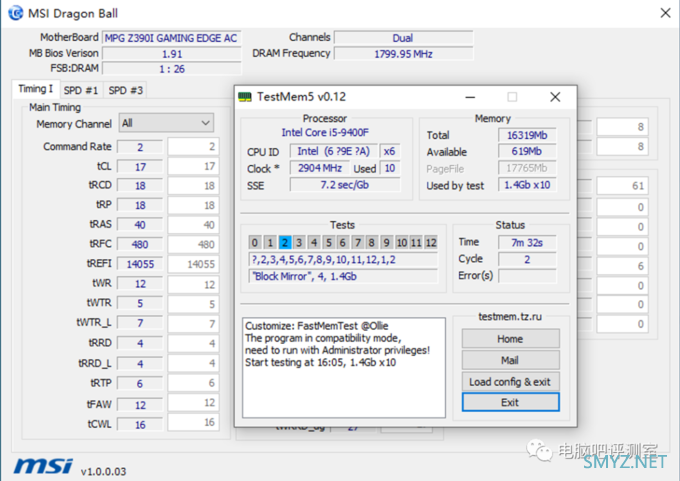The height and width of the screenshot is (481, 680).
Task: Click the Available memory value 619Mb
Action: point(527,151)
